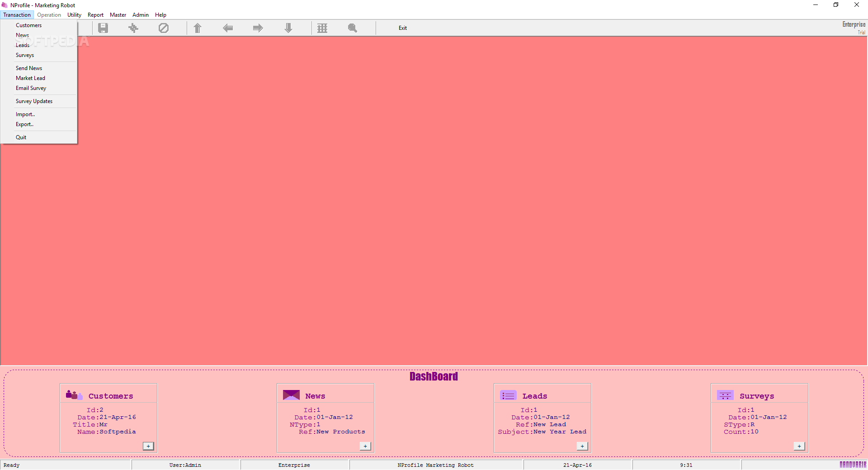Choose Leads from the Transaction menu
The image size is (868, 470).
(39, 45)
